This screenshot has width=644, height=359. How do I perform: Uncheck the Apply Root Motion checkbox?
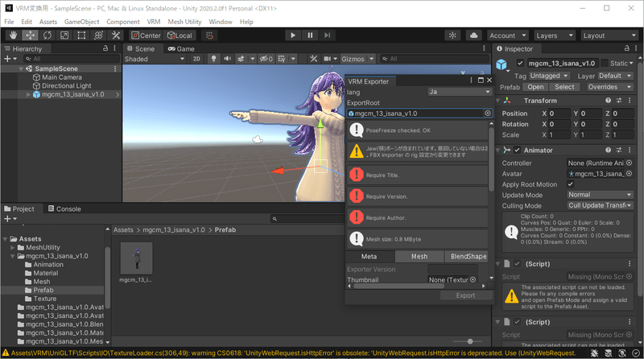pos(571,184)
